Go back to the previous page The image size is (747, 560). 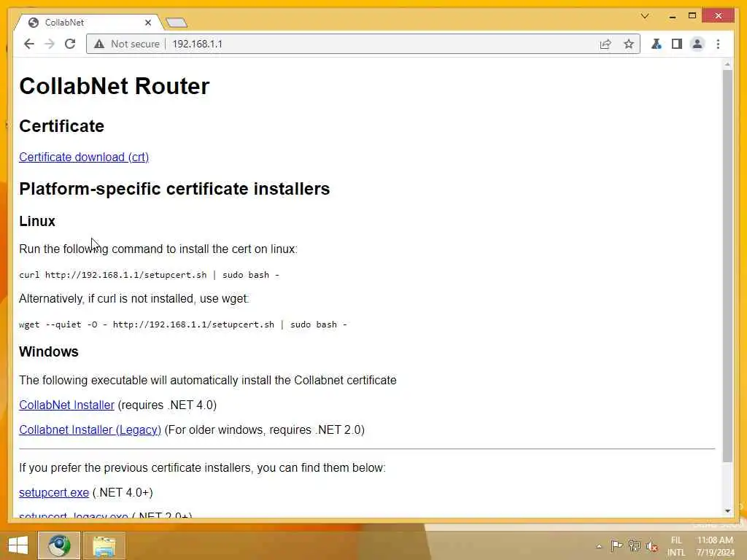click(x=29, y=44)
